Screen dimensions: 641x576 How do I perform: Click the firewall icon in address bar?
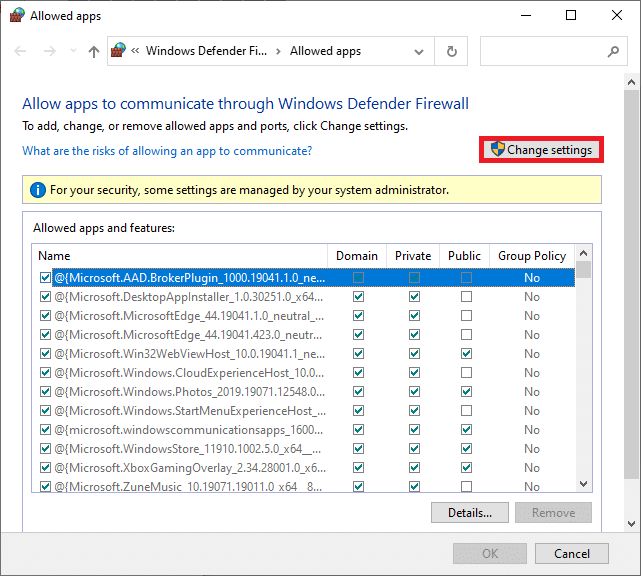coord(120,51)
